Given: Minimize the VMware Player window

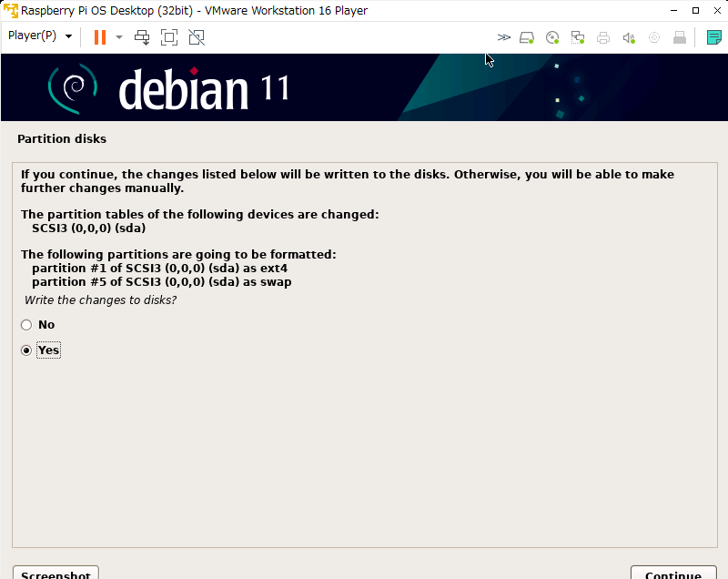Looking at the screenshot, I should tap(673, 10).
